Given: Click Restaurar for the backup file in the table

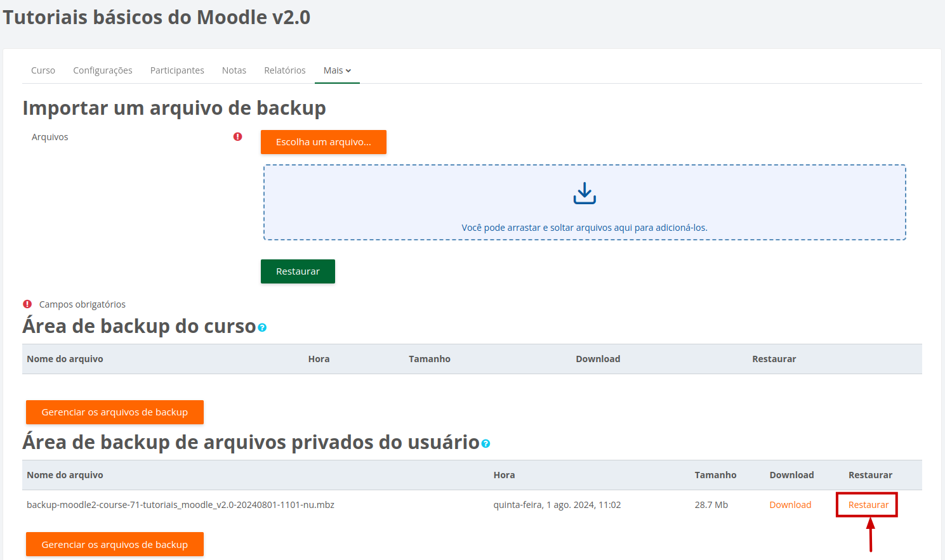Looking at the screenshot, I should tap(866, 504).
